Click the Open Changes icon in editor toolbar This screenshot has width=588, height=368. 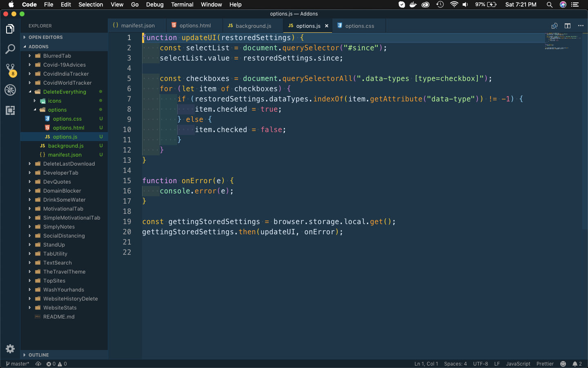555,26
